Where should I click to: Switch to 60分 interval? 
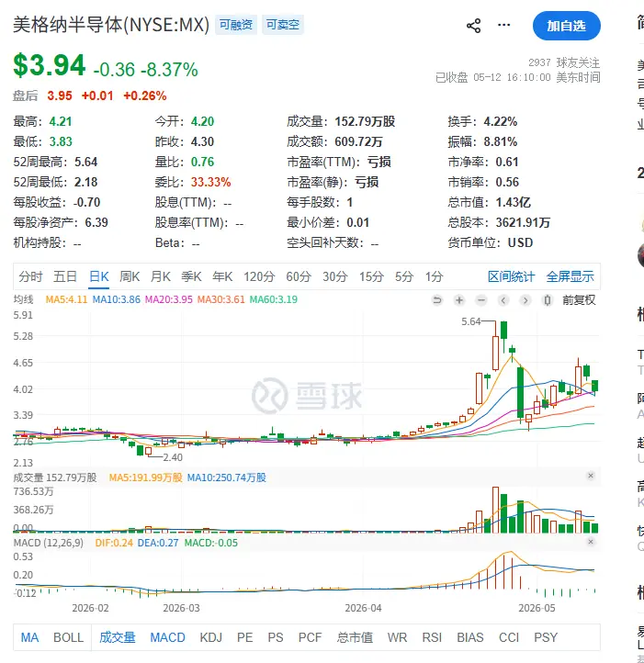point(299,276)
